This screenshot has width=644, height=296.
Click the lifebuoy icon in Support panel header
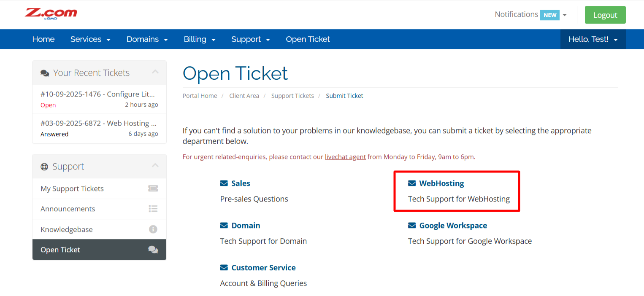click(44, 167)
